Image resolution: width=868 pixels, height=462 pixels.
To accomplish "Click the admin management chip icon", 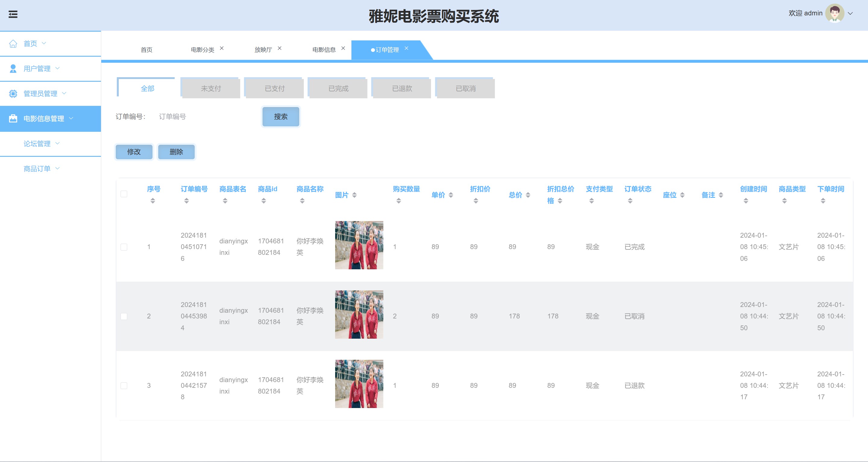I will click(13, 93).
